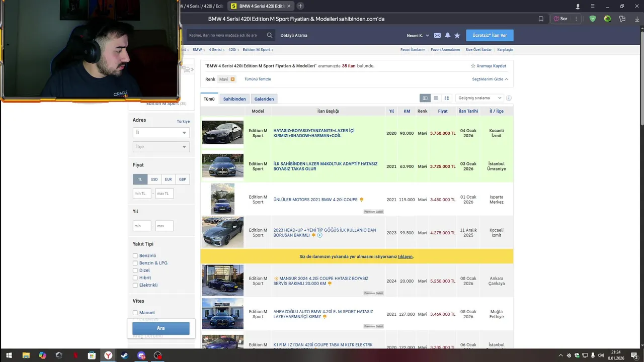Viewport: 644px width, 362px height.
Task: Open Yandex browser taskbar icon
Action: (x=108, y=355)
